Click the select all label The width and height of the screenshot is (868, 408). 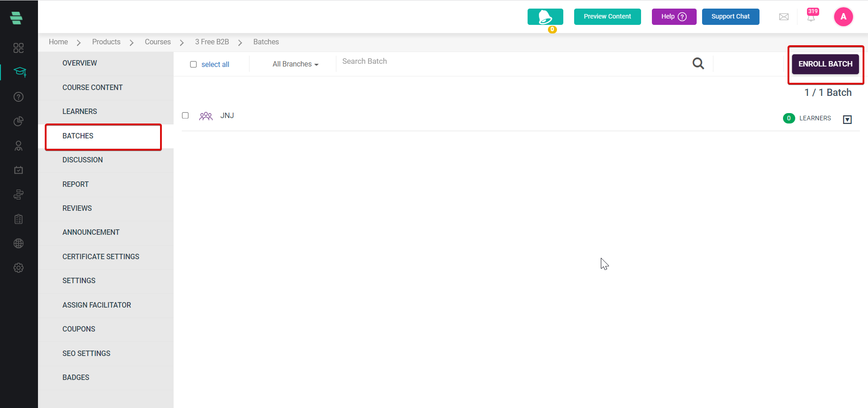pos(215,65)
